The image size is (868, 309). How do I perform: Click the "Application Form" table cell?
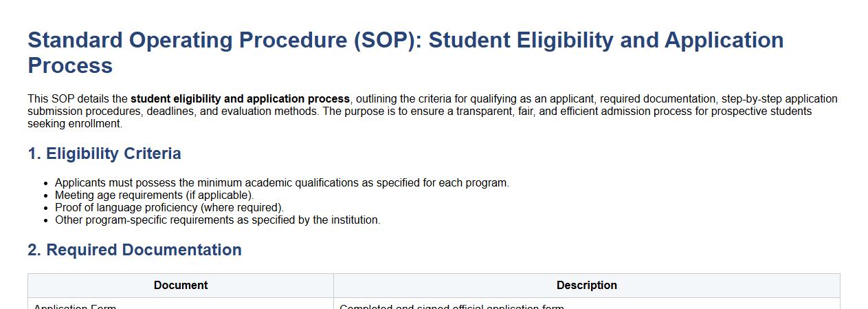click(x=75, y=306)
